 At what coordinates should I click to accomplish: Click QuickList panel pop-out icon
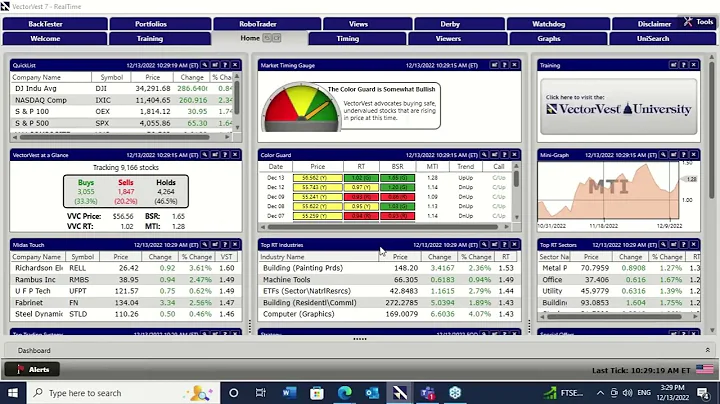click(215, 65)
